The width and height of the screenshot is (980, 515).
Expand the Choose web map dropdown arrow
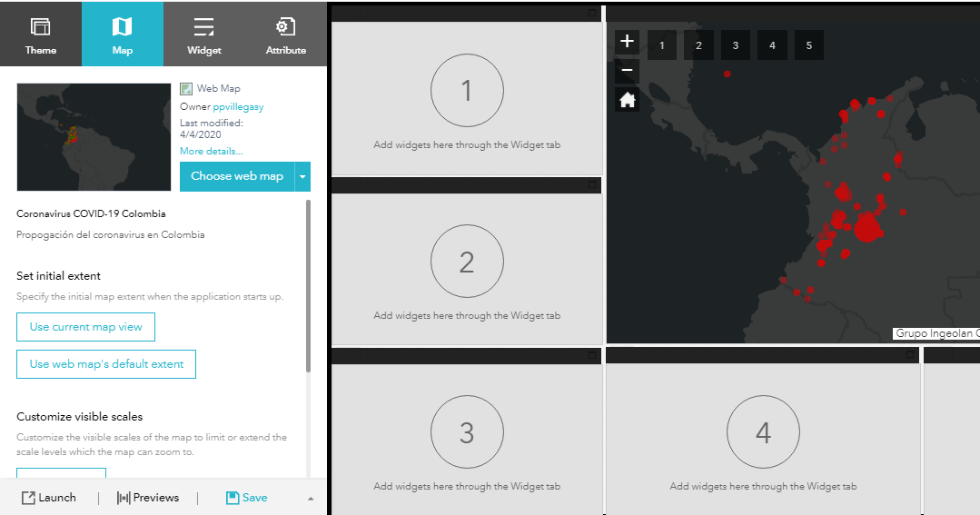tap(302, 176)
